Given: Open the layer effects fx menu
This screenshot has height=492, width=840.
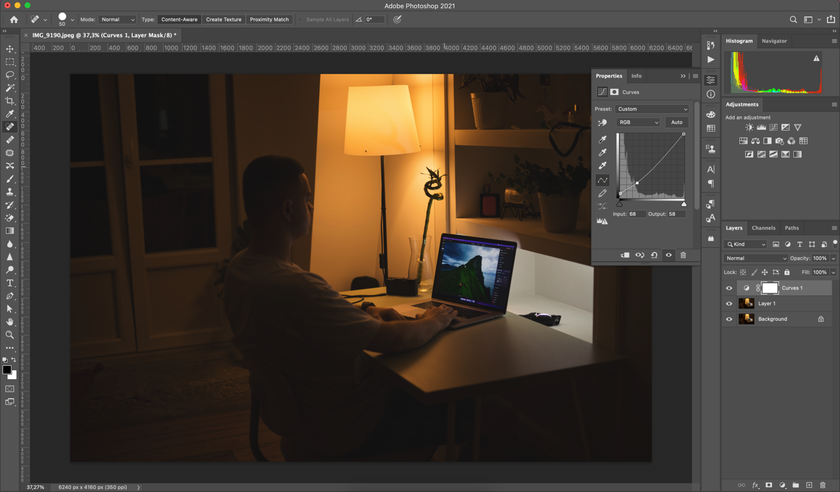Looking at the screenshot, I should (755, 484).
